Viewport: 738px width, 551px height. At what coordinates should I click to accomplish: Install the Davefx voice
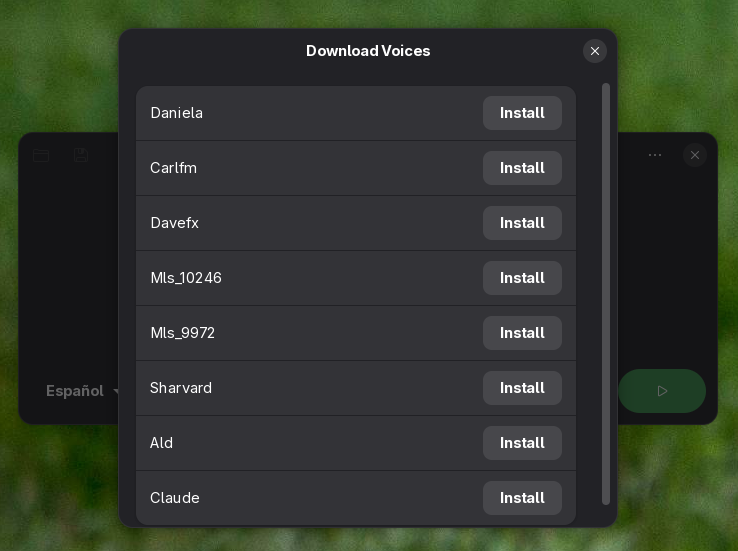(x=522, y=223)
